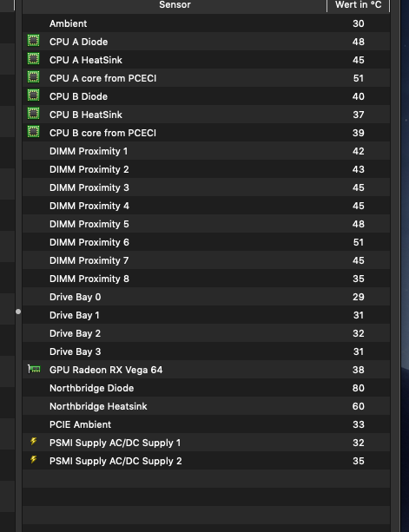Select PSMI Supply AC/DC Supply 2 label
The width and height of the screenshot is (409, 532).
click(x=115, y=462)
